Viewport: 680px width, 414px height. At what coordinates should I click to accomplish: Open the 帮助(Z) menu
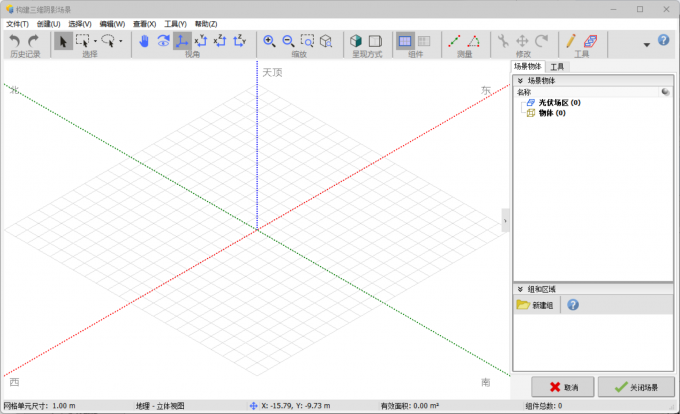206,24
